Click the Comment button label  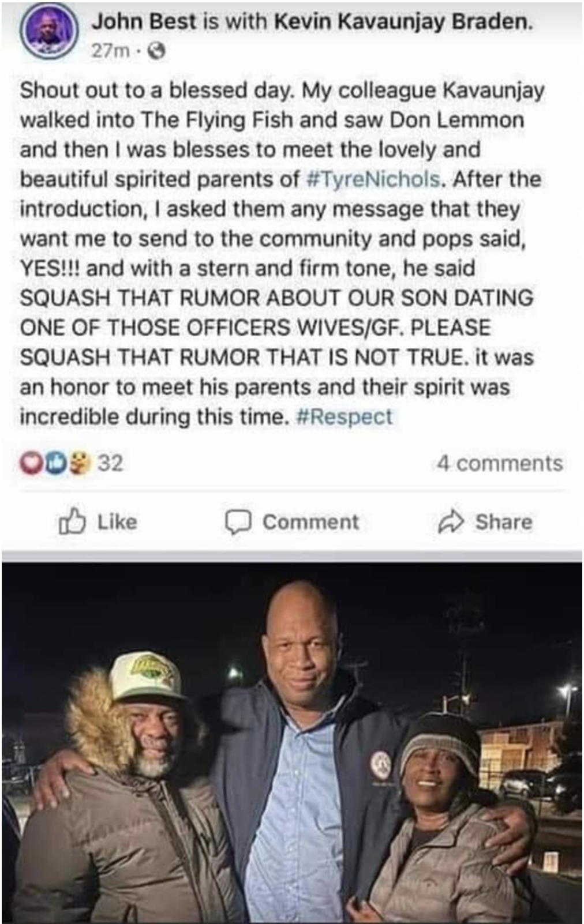click(x=310, y=522)
